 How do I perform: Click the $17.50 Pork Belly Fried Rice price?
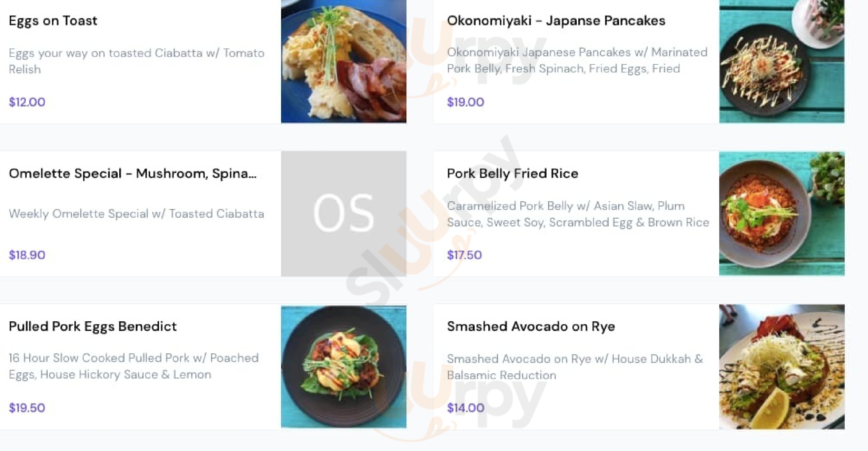pos(464,255)
